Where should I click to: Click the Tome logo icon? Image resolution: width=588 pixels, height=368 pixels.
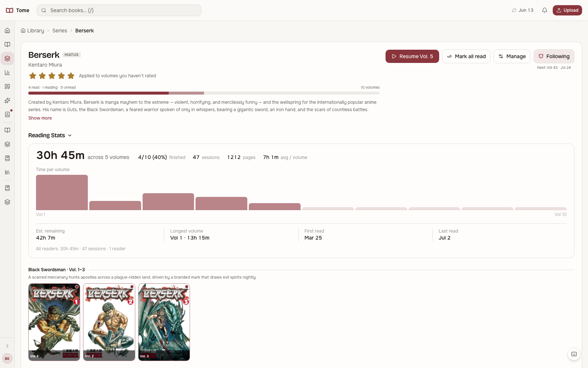coord(10,10)
